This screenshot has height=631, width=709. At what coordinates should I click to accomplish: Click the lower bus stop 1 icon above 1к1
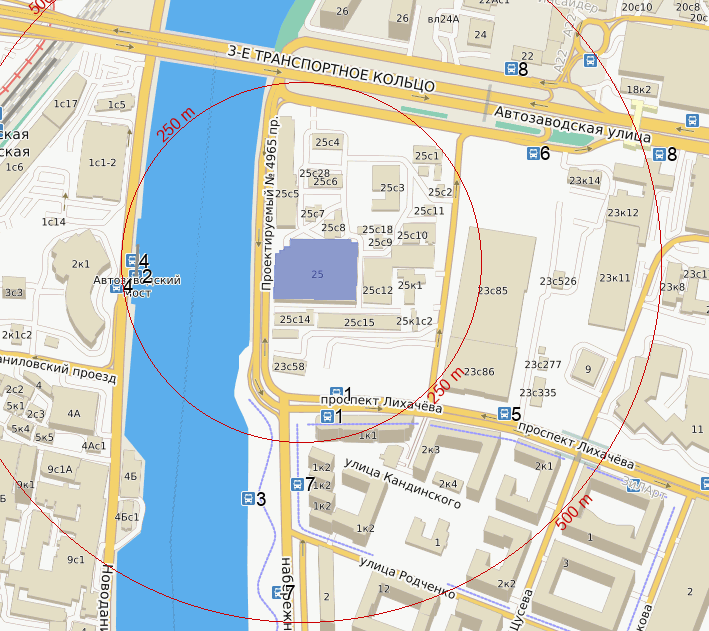(327, 416)
